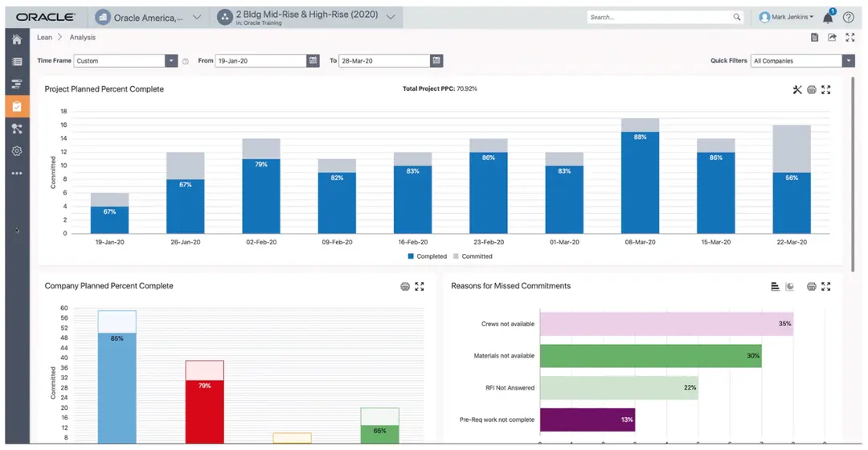This screenshot has height=450, width=868.
Task: Click the Materials not available 30% bar
Action: 650,356
